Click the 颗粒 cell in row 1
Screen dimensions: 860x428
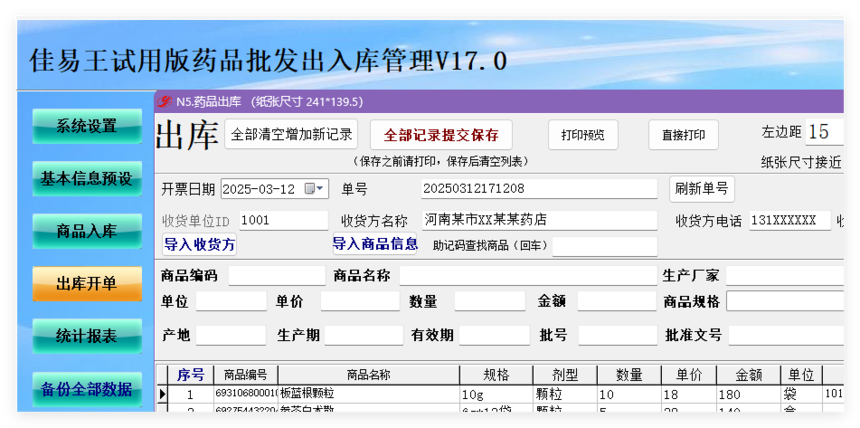[x=565, y=394]
